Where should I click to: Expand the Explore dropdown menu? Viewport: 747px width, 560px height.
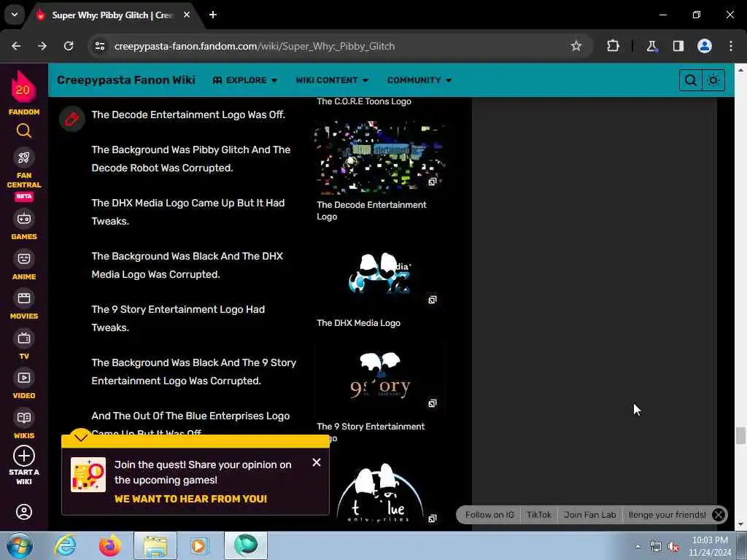[x=245, y=80]
